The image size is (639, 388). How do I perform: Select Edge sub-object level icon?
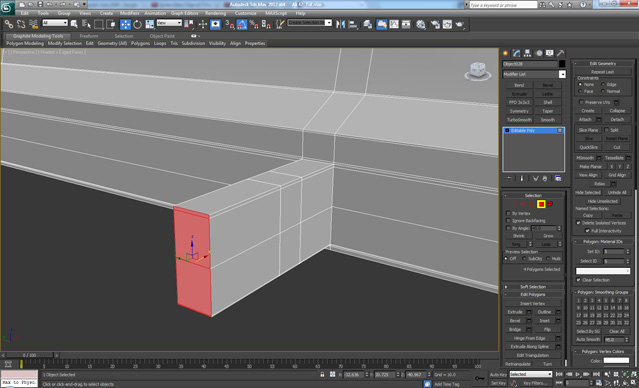(523, 204)
